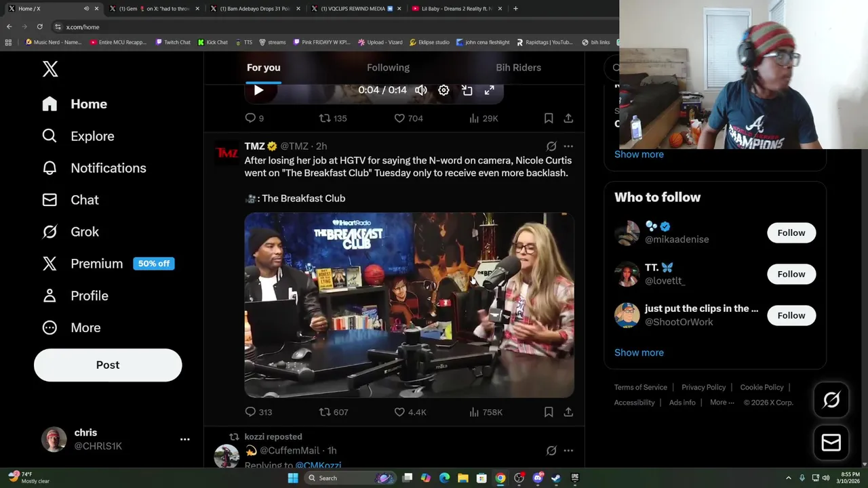Viewport: 868px width, 488px height.
Task: Open TMZ profile avatar
Action: click(x=226, y=153)
